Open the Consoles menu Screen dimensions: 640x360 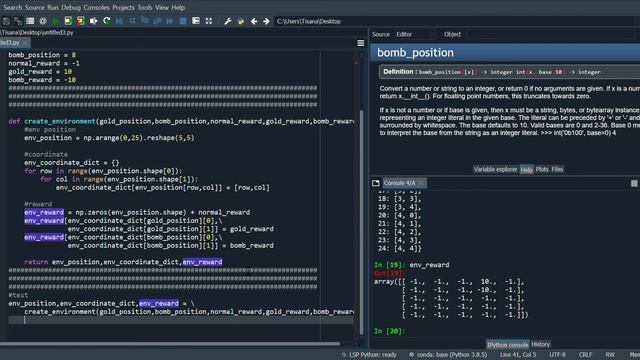coord(96,7)
